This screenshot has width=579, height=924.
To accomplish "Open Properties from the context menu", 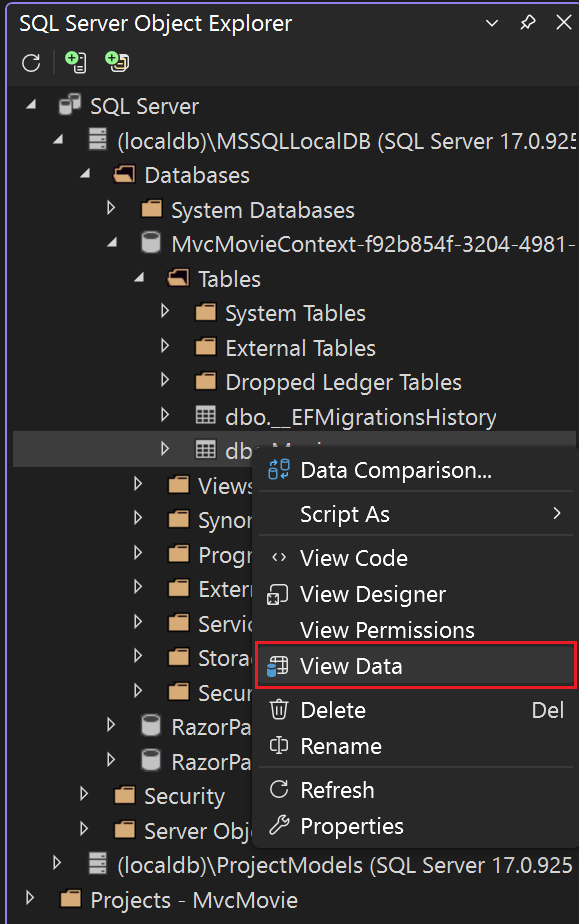I will (416, 826).
